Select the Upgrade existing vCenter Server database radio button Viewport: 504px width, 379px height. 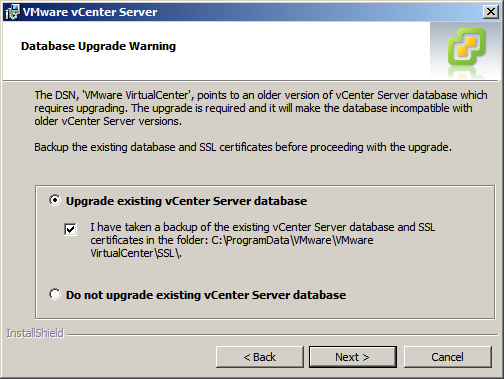(x=55, y=200)
